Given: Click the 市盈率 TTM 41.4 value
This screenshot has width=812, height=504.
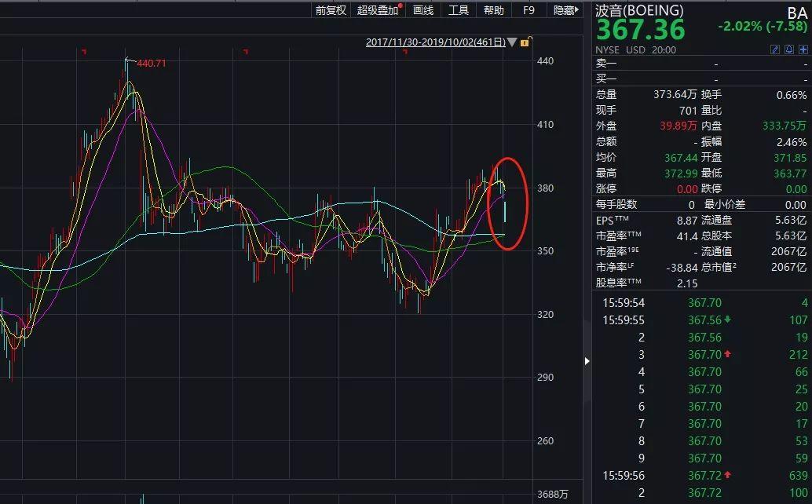Looking at the screenshot, I should tap(686, 236).
